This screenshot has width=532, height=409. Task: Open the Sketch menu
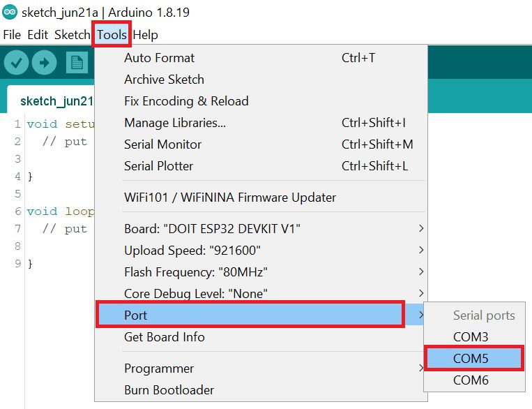coord(72,34)
